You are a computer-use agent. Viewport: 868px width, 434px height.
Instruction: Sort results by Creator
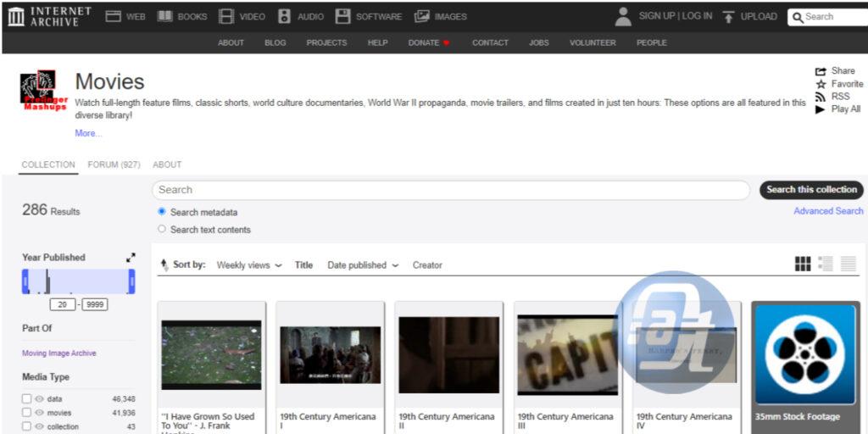click(x=427, y=265)
